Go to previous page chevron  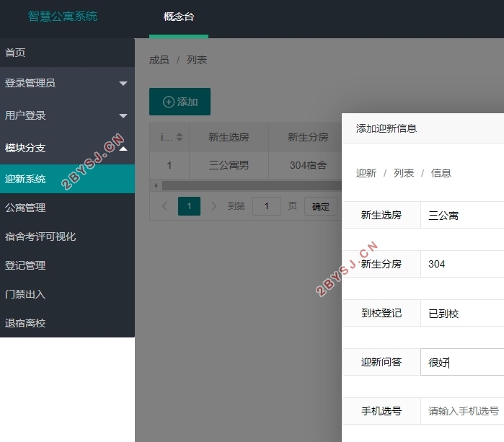(x=164, y=206)
